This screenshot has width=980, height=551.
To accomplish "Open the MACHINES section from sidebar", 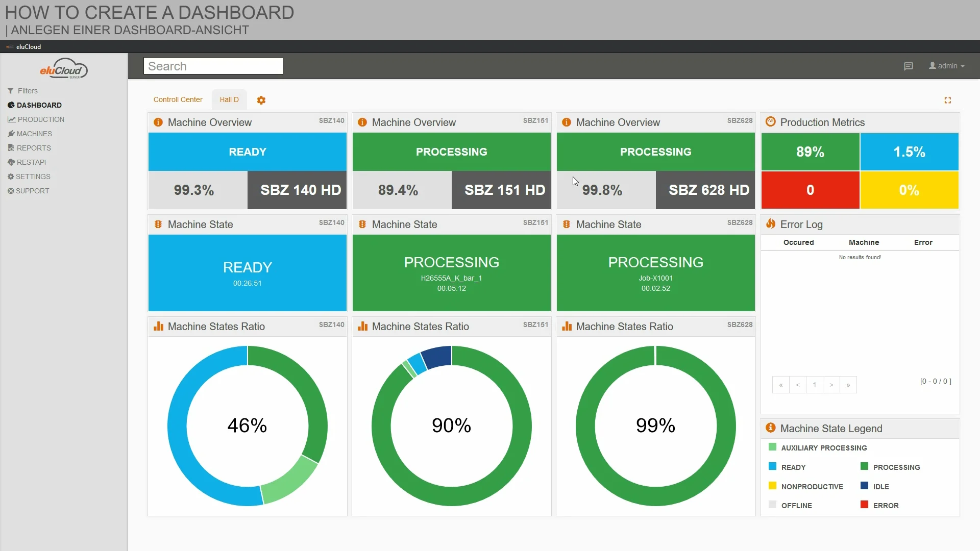I will [34, 134].
